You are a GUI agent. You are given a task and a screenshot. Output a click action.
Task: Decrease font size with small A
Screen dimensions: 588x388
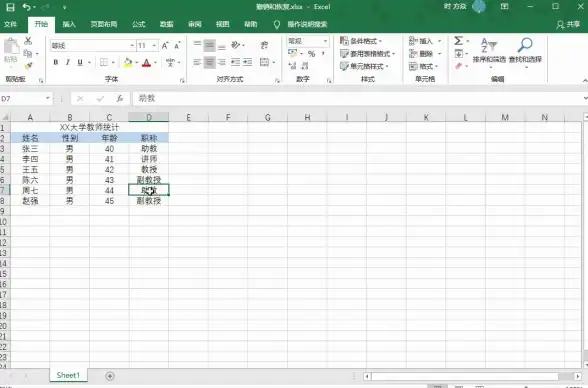tap(177, 46)
